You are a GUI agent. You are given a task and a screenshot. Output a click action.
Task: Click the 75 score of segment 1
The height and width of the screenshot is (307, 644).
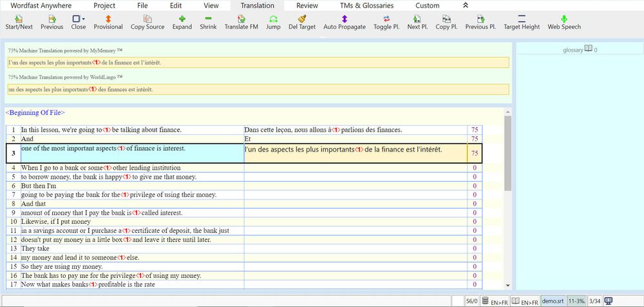475,130
